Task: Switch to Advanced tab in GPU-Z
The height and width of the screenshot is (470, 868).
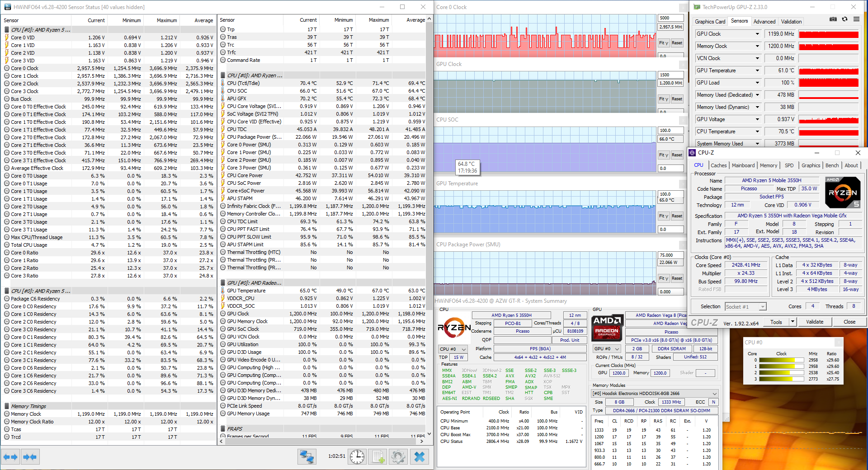Action: point(764,21)
